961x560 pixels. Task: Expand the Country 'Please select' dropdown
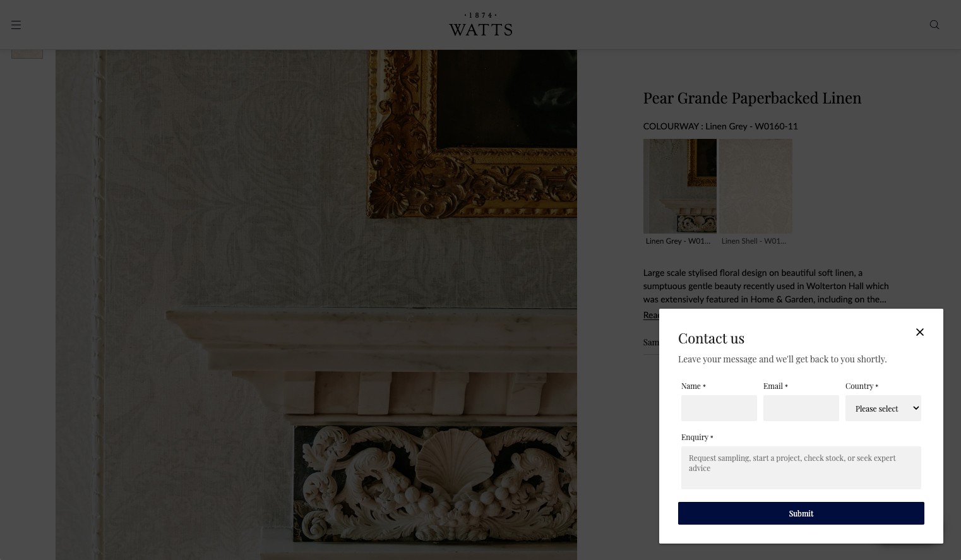(883, 408)
